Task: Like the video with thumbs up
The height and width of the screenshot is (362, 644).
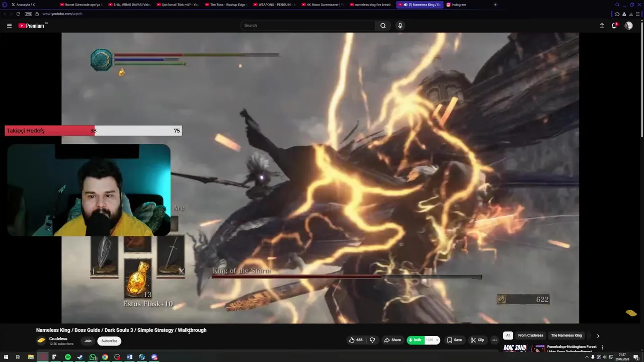Action: tap(356, 340)
